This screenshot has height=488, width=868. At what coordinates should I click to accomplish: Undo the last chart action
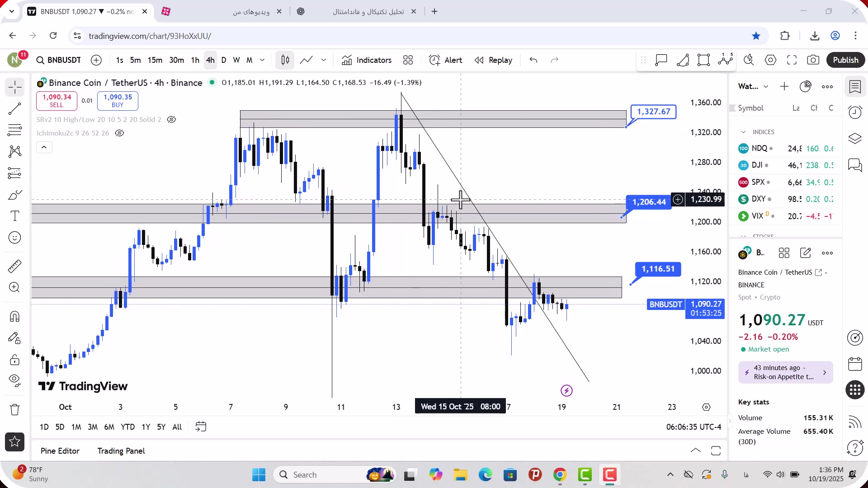tap(533, 60)
